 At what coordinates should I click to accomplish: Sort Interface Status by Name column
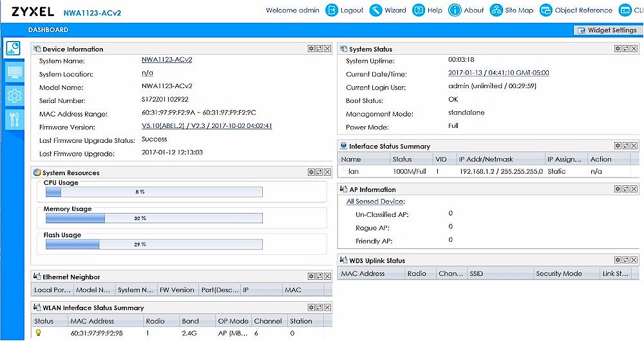point(363,159)
